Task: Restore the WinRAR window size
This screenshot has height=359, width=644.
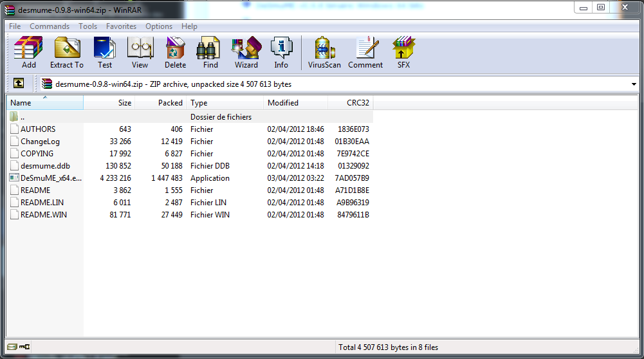Action: (x=601, y=7)
